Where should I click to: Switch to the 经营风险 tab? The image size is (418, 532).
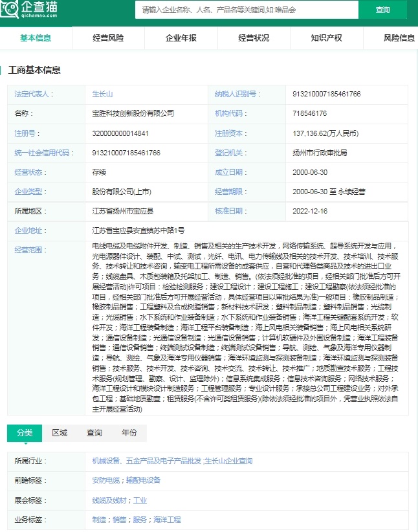[x=108, y=38]
